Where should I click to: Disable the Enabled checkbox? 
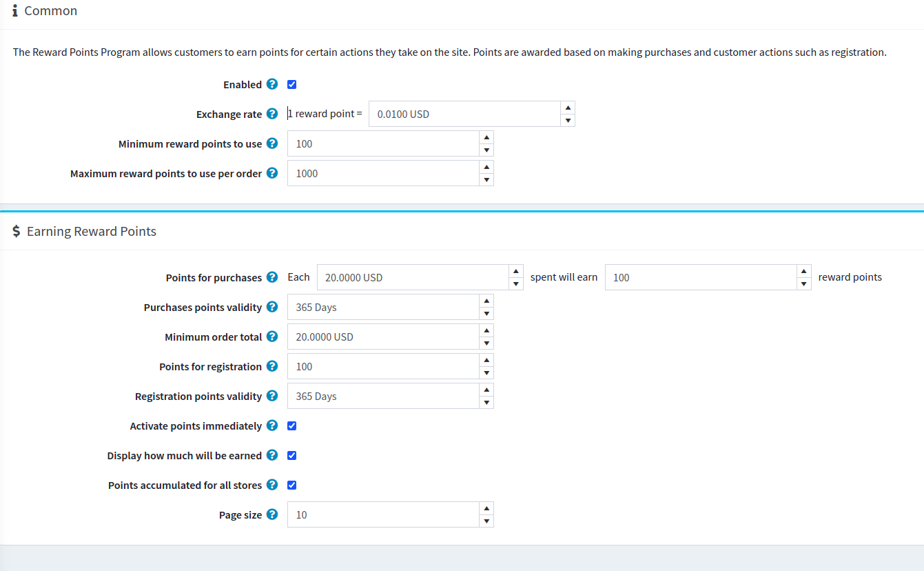click(x=291, y=83)
